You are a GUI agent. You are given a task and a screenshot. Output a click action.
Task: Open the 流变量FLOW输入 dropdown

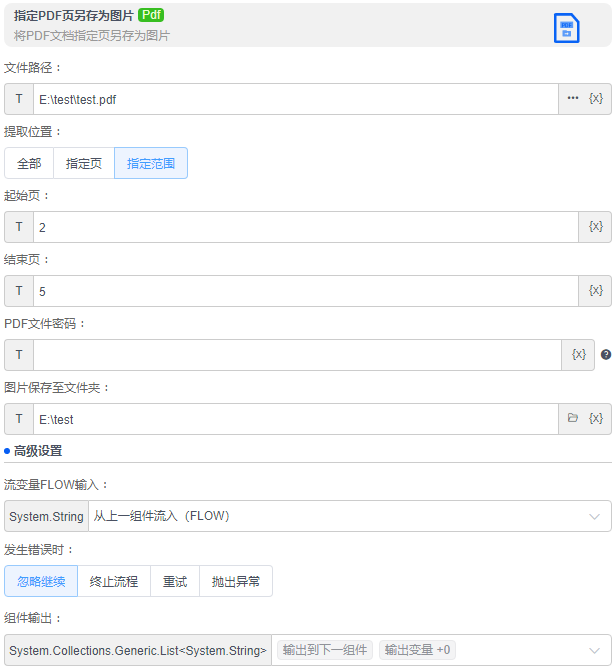point(350,516)
